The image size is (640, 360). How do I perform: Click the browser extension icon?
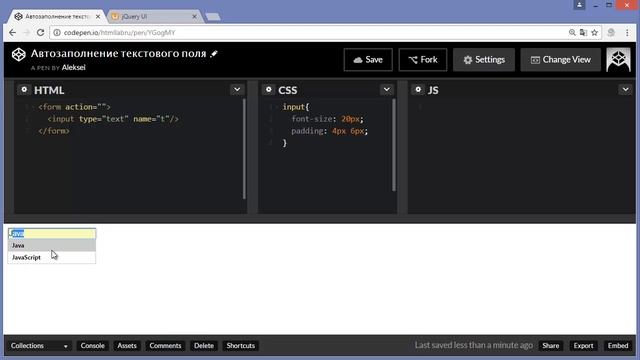(611, 32)
